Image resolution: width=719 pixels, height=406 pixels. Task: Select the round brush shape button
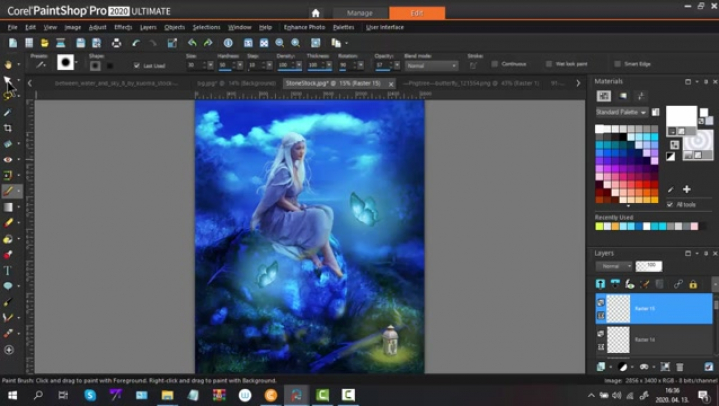point(95,66)
